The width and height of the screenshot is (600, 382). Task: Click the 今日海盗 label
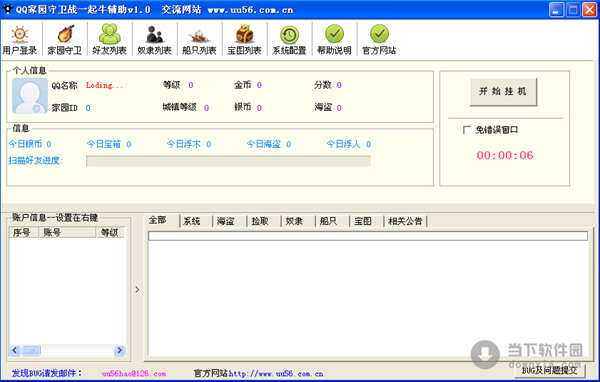pyautogui.click(x=264, y=144)
